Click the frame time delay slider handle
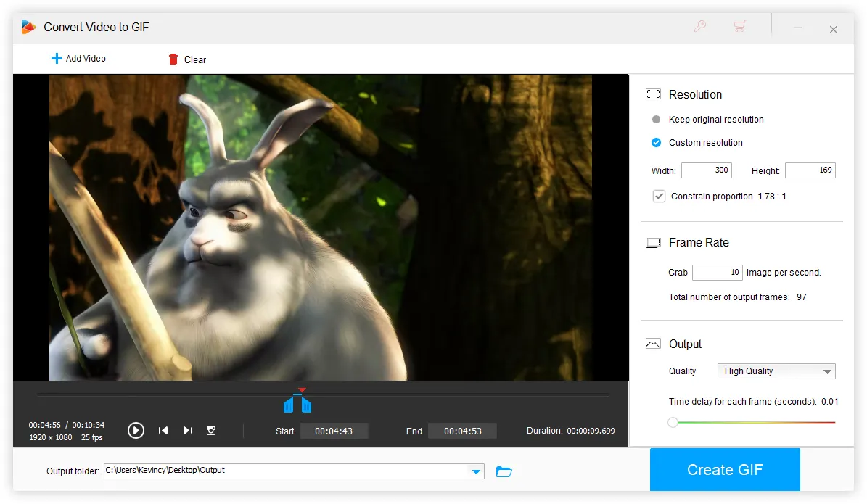The image size is (867, 504). [x=673, y=421]
